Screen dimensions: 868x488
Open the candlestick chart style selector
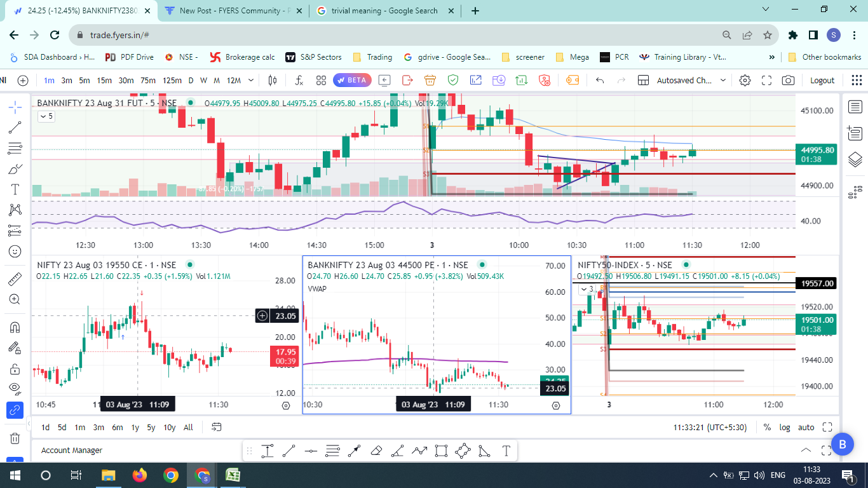coord(273,81)
